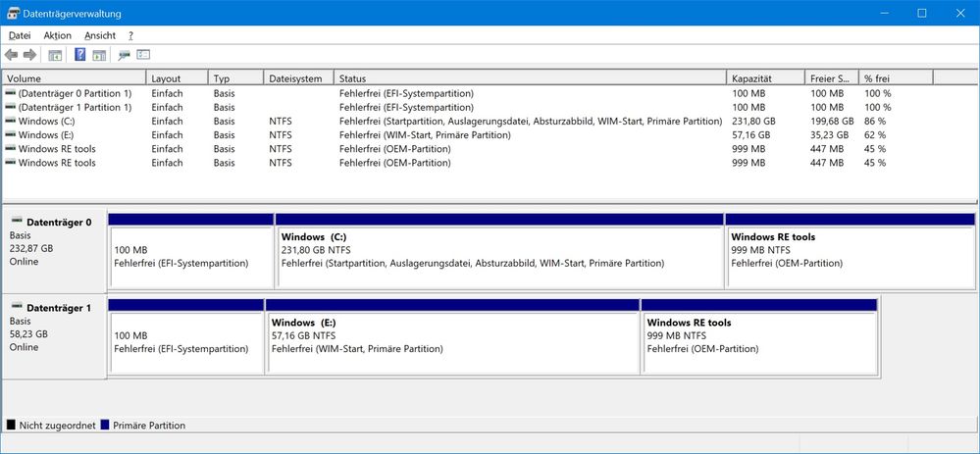Click the properties list toolbar icon
This screenshot has height=454, width=980.
[143, 55]
